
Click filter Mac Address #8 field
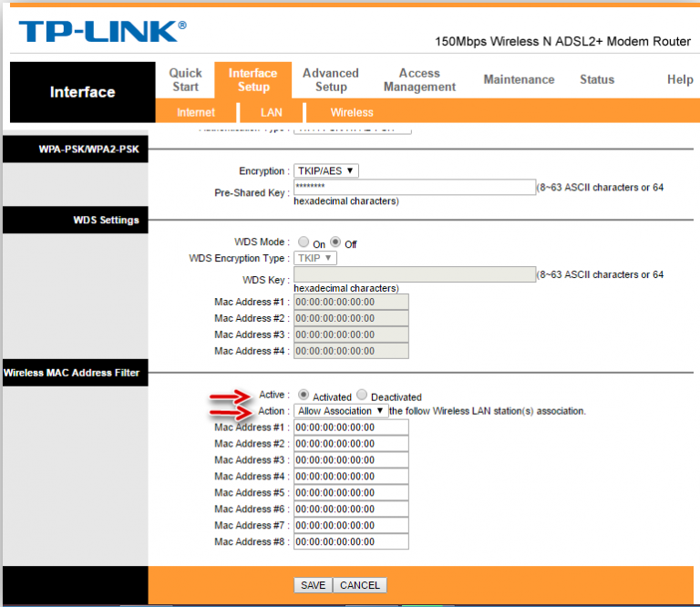(351, 541)
